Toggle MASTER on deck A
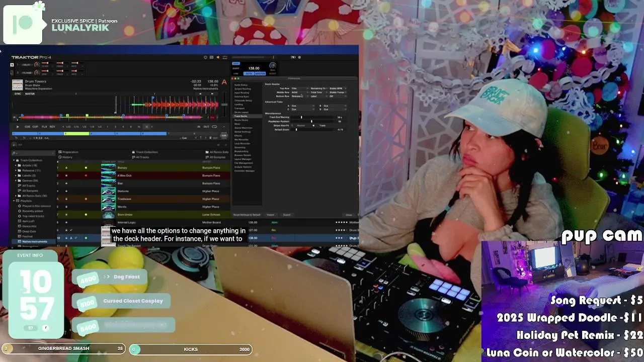This screenshot has height=362, width=644. [x=30, y=94]
